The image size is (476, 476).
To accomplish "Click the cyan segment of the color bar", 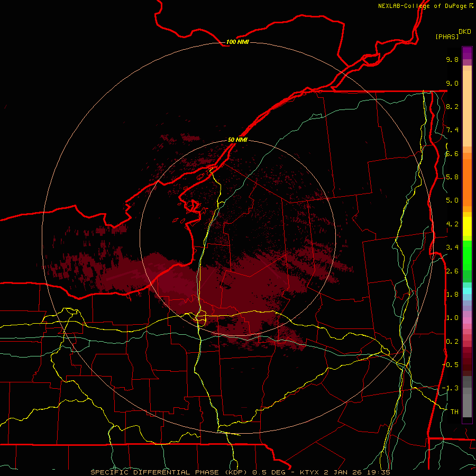I will pos(467,290).
